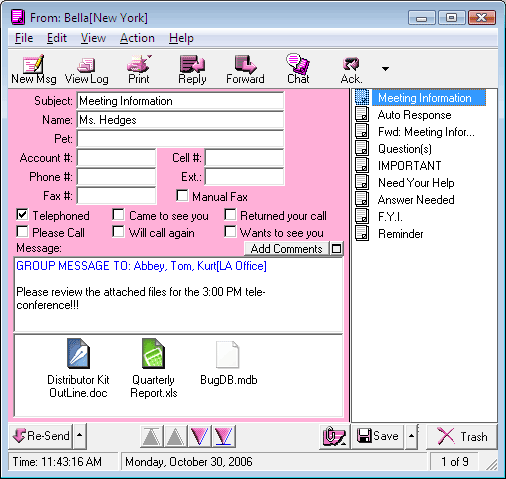Click the Trash button
This screenshot has height=479, width=506.
462,436
